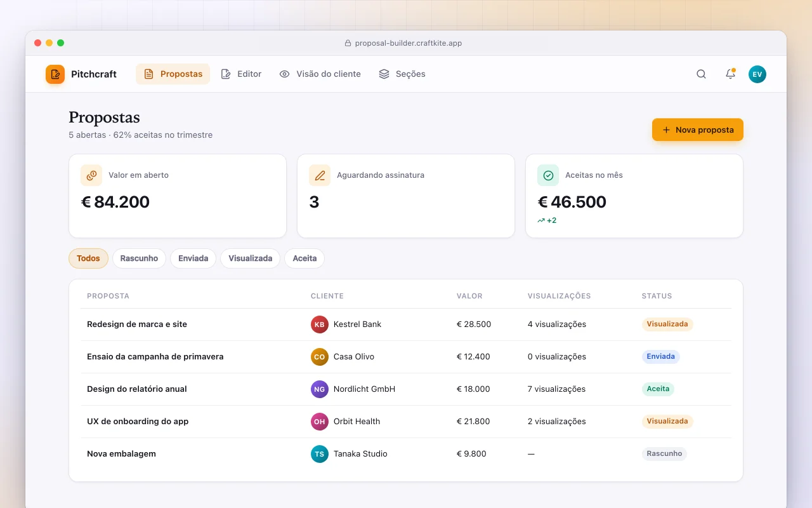
Task: Click the Pitchcraft logo icon
Action: (55, 74)
